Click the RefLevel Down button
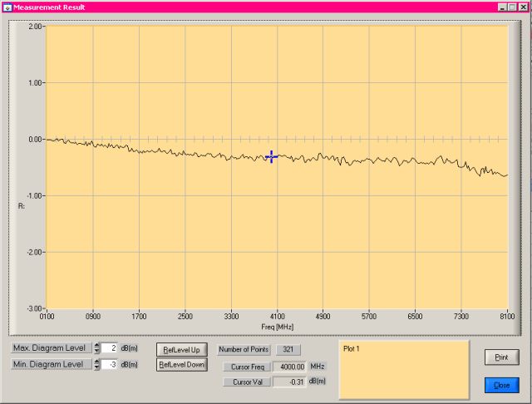Image resolution: width=532 pixels, height=404 pixels. click(x=181, y=365)
